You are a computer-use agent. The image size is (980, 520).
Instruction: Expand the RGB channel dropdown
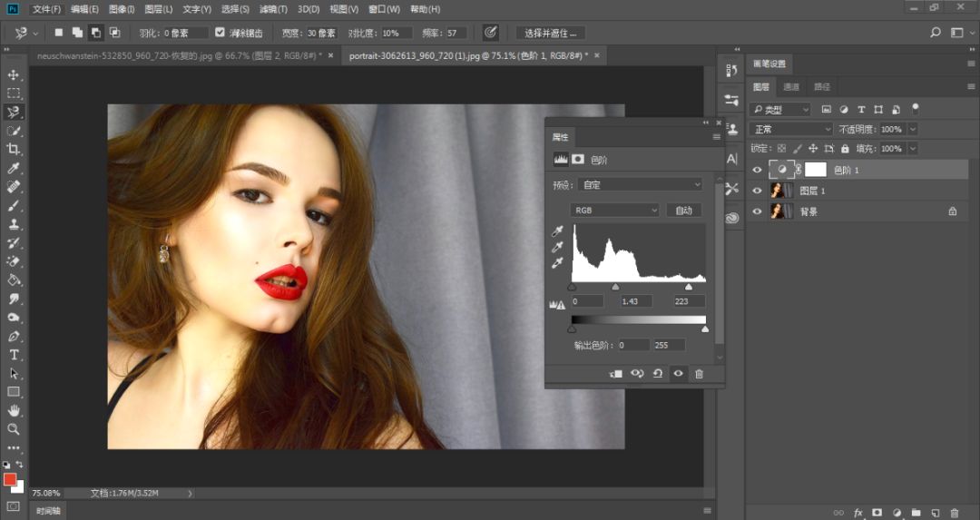[614, 211]
